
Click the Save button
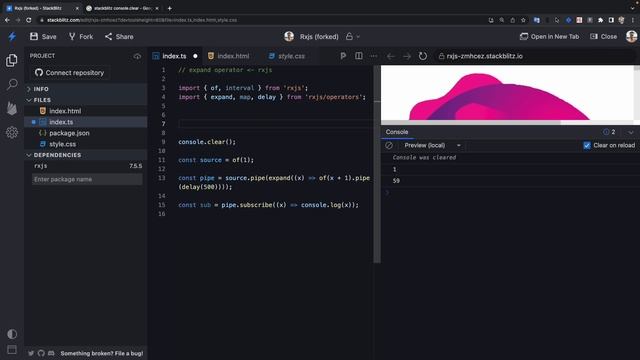[43, 37]
